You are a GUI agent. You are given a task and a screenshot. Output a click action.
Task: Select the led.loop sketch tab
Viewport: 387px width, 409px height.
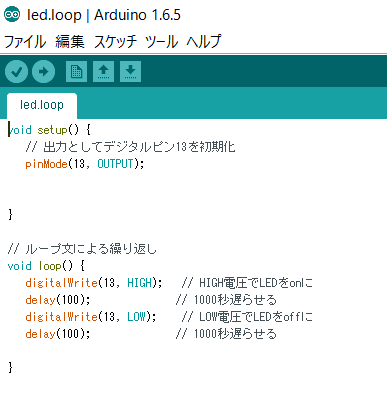click(42, 105)
